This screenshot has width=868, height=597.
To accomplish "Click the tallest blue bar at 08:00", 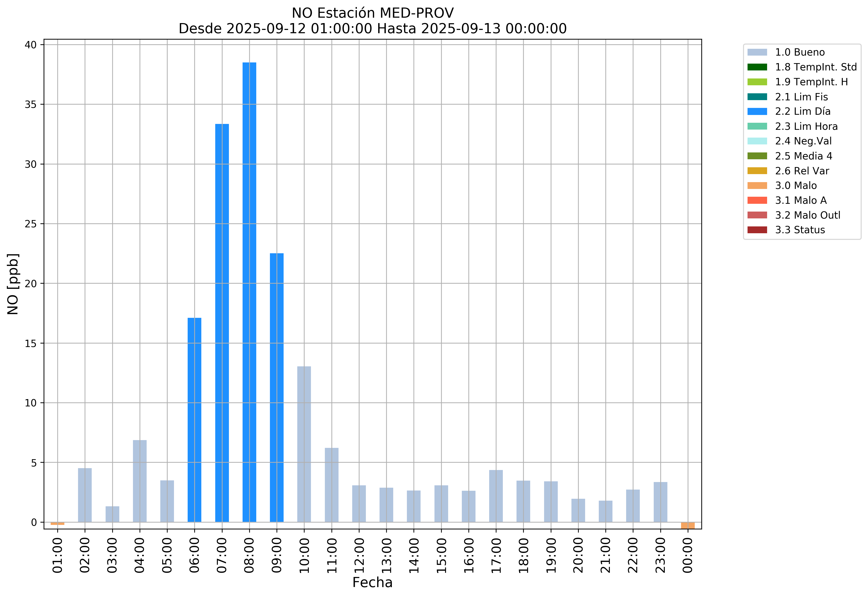I will coord(249,292).
